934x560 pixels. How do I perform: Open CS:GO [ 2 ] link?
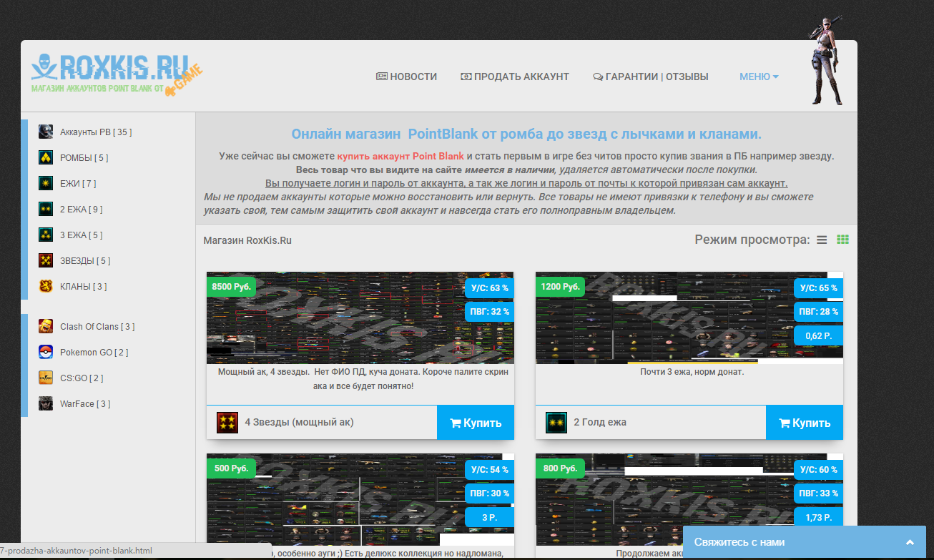(x=82, y=378)
